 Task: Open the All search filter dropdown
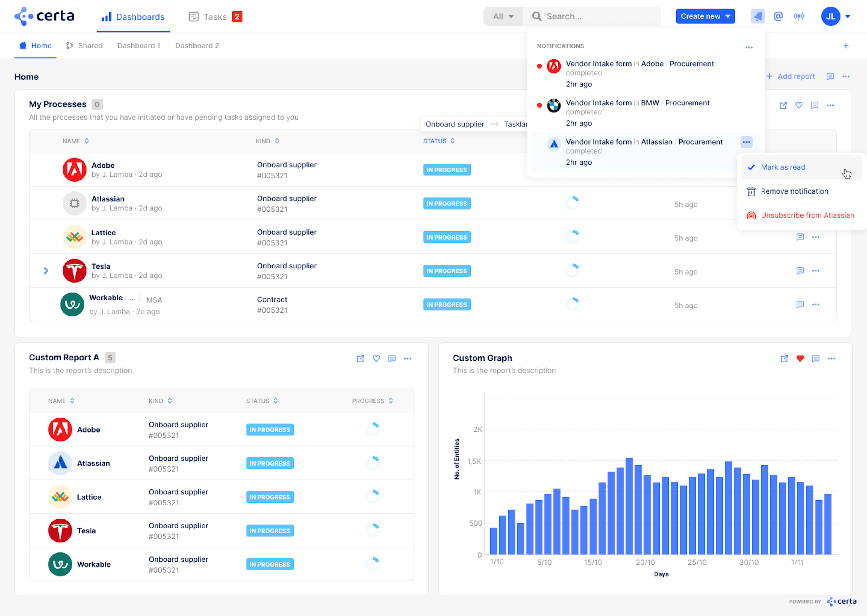click(x=503, y=16)
